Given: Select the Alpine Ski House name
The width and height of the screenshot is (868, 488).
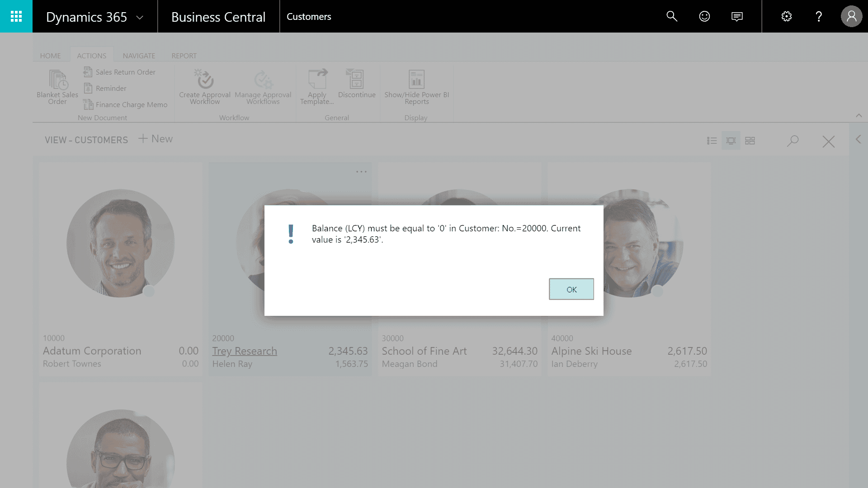Looking at the screenshot, I should (591, 351).
